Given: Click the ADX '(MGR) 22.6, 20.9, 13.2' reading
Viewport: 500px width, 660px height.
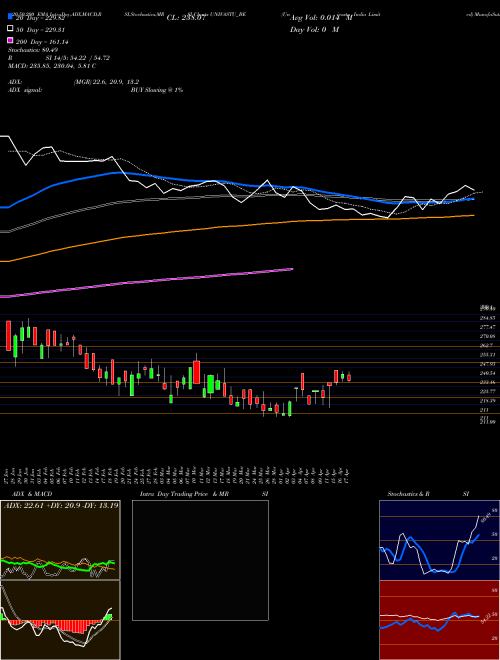Looking at the screenshot, I should (x=106, y=82).
